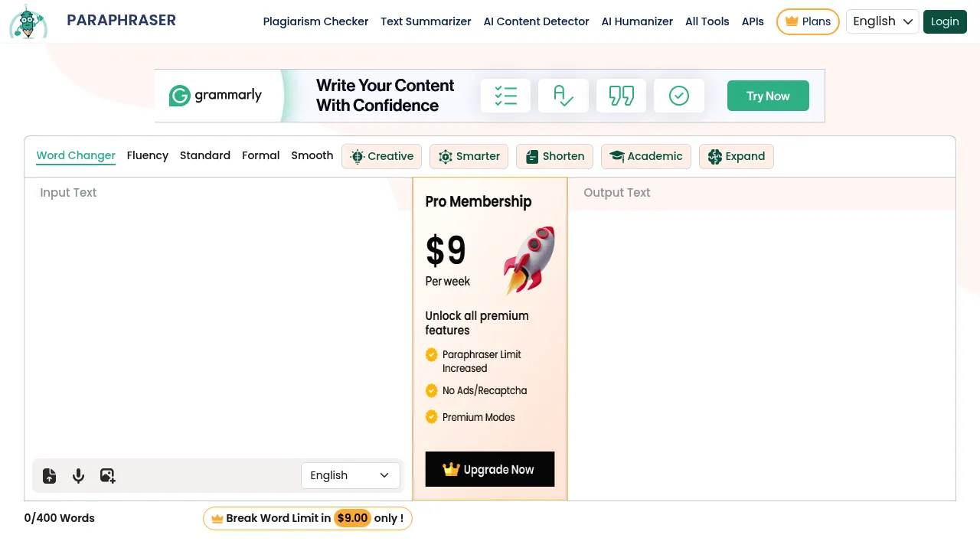Click the Upgrade Now button
The image size is (980, 551).
[x=489, y=469]
